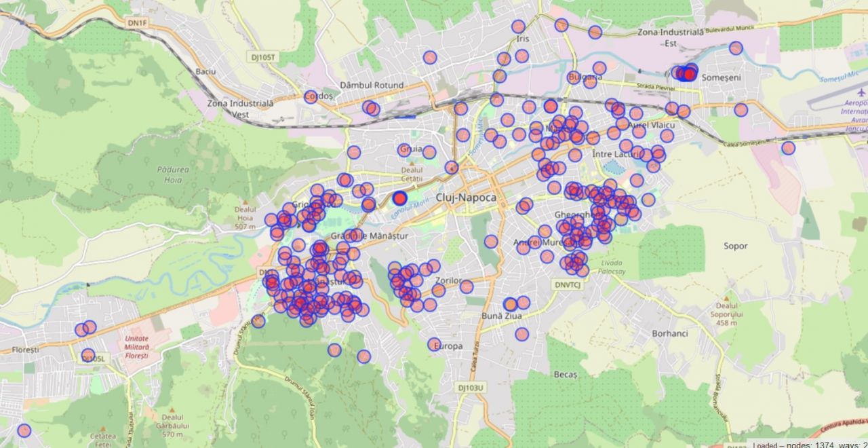Click the Dealul Hoia 507 m label

click(x=245, y=218)
